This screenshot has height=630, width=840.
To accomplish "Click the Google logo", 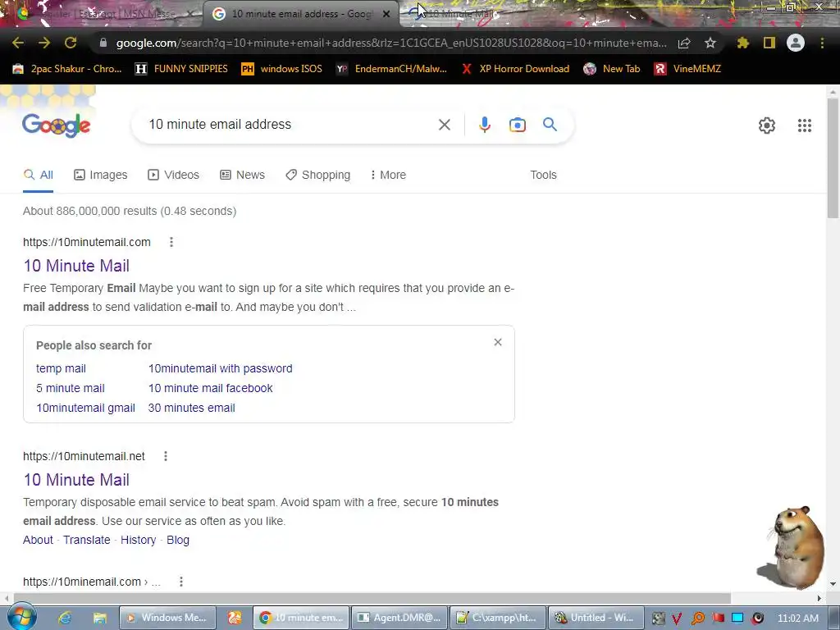I will tap(57, 126).
